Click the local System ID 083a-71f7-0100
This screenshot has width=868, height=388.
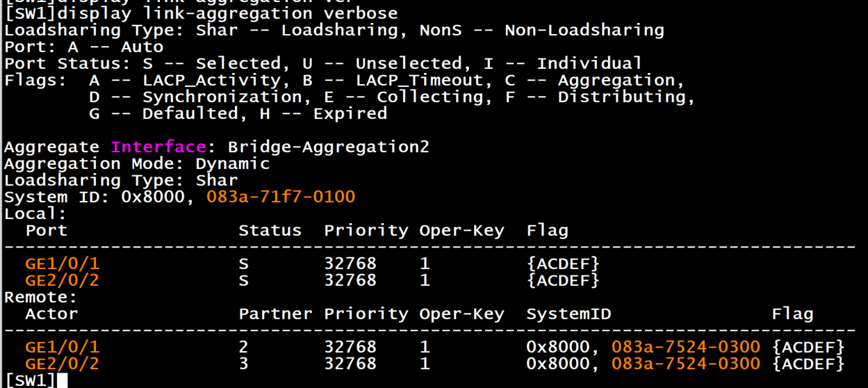click(x=281, y=197)
